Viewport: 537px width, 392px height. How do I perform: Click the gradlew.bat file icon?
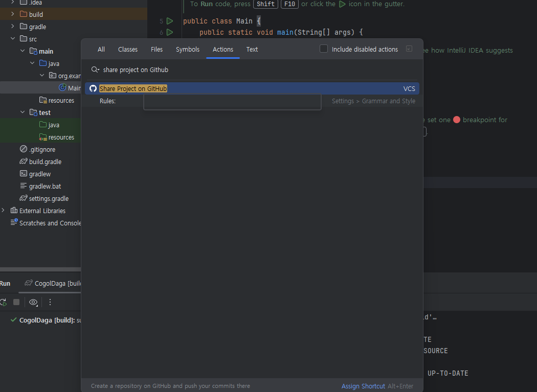tap(24, 186)
